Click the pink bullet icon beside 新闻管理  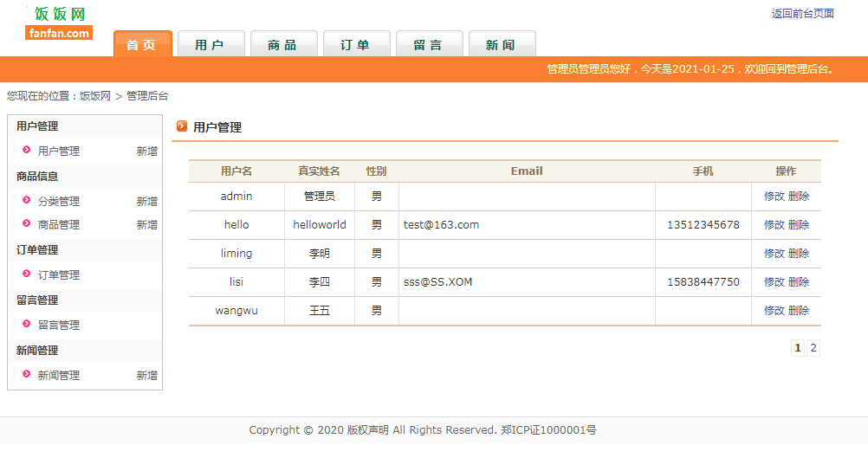[x=26, y=375]
